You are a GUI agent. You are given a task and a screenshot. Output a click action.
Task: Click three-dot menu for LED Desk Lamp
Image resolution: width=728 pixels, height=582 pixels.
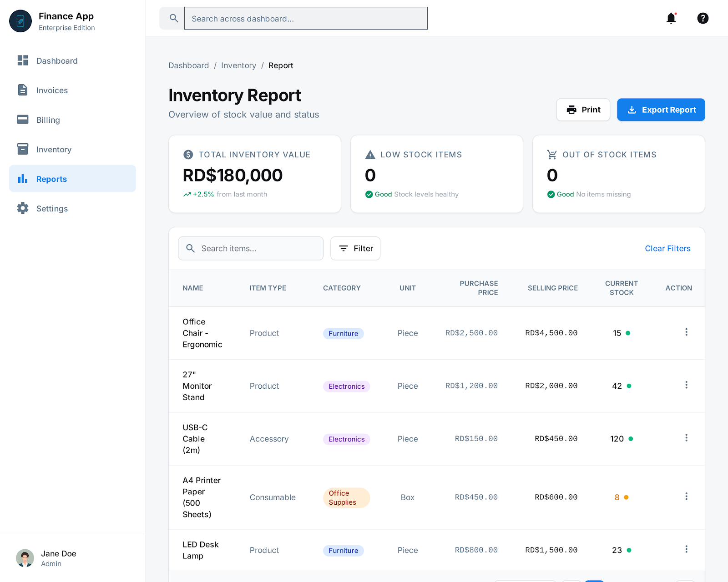[x=686, y=549]
